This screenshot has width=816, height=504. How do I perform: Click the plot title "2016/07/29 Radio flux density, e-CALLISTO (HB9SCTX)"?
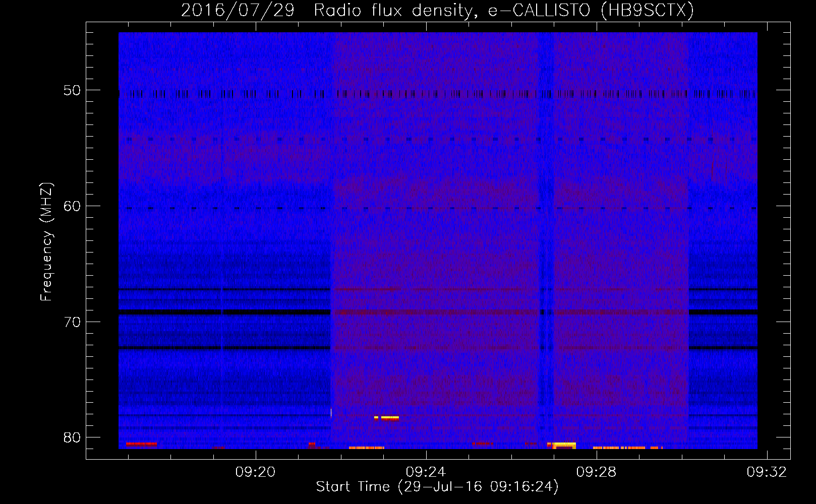(437, 10)
